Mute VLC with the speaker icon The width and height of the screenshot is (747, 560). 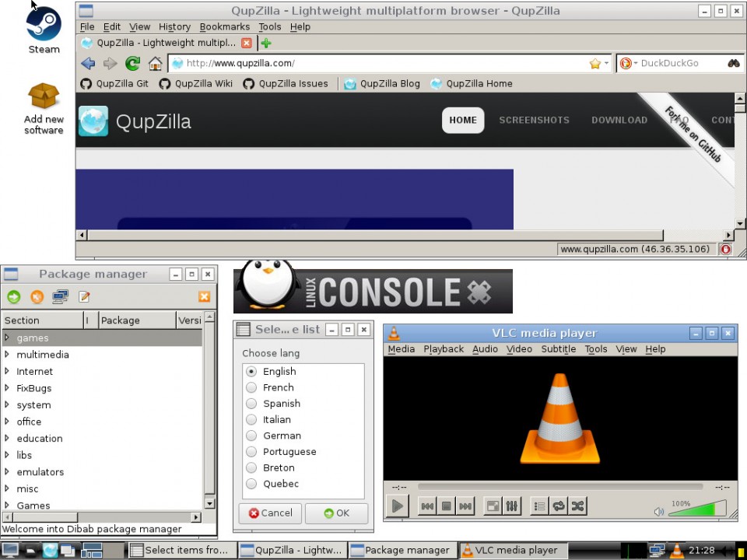tap(659, 512)
